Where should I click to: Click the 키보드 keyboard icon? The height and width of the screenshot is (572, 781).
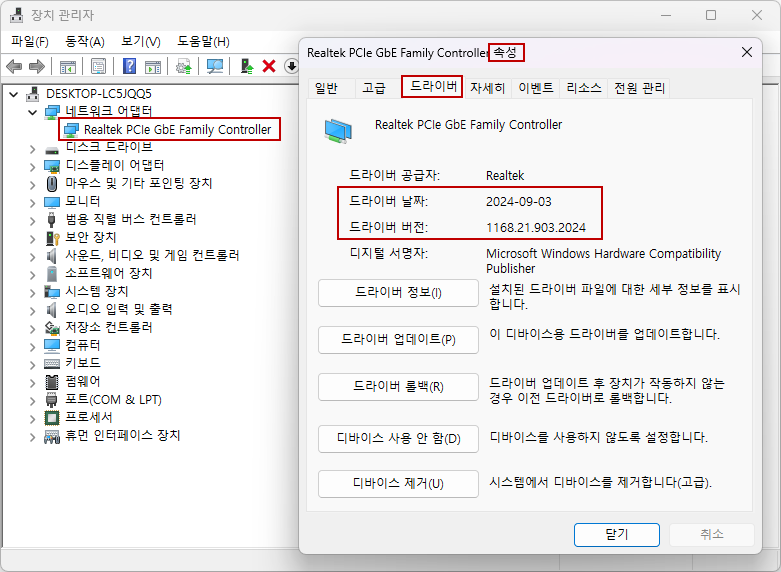point(52,364)
